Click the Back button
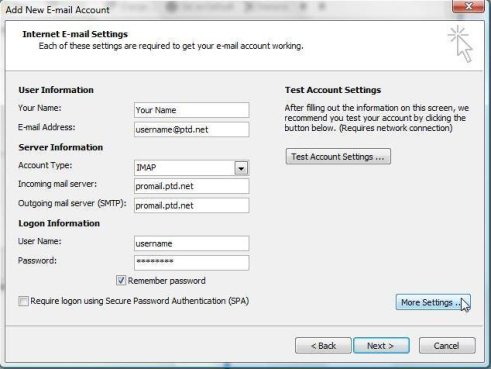 click(x=323, y=346)
